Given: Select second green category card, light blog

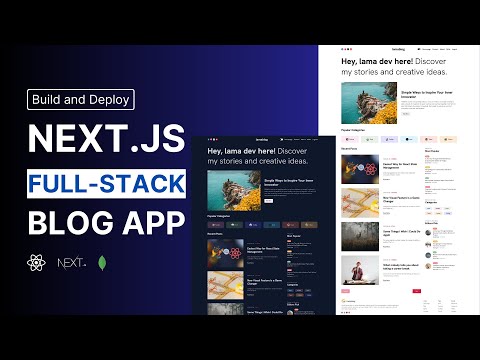Looking at the screenshot, I should 369,139.
